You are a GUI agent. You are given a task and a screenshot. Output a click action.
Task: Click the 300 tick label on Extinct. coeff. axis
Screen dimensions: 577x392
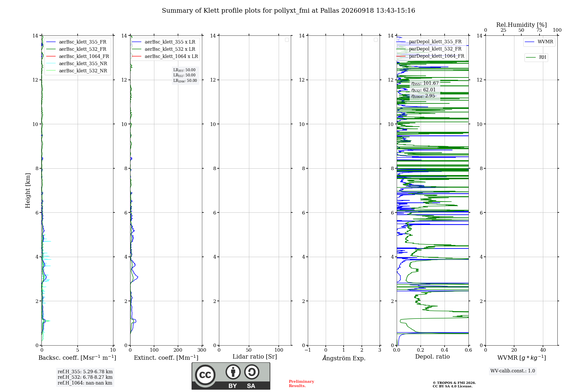point(202,350)
